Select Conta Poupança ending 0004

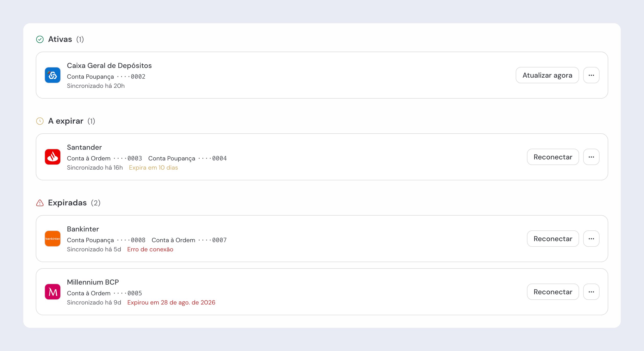tap(188, 158)
